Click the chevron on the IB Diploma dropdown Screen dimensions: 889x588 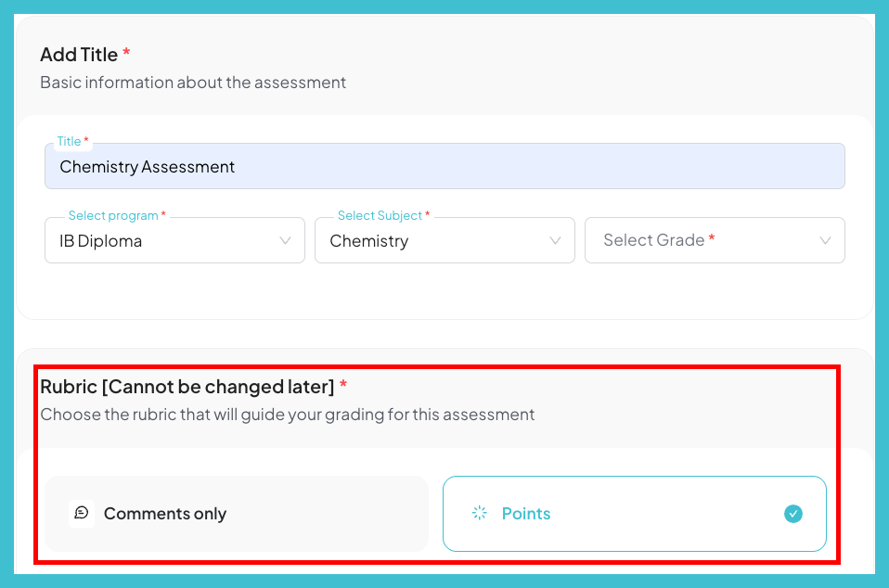[286, 240]
